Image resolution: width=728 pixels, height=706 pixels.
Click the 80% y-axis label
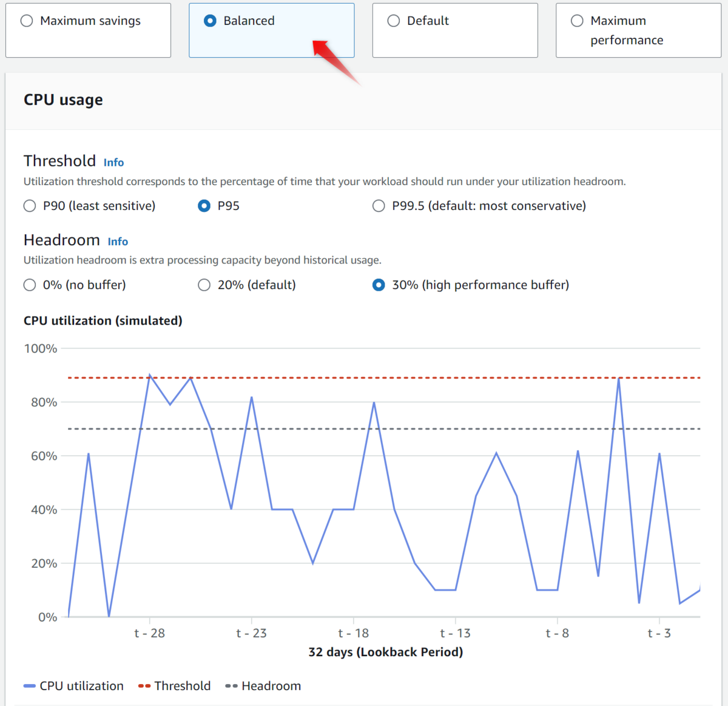coord(44,402)
